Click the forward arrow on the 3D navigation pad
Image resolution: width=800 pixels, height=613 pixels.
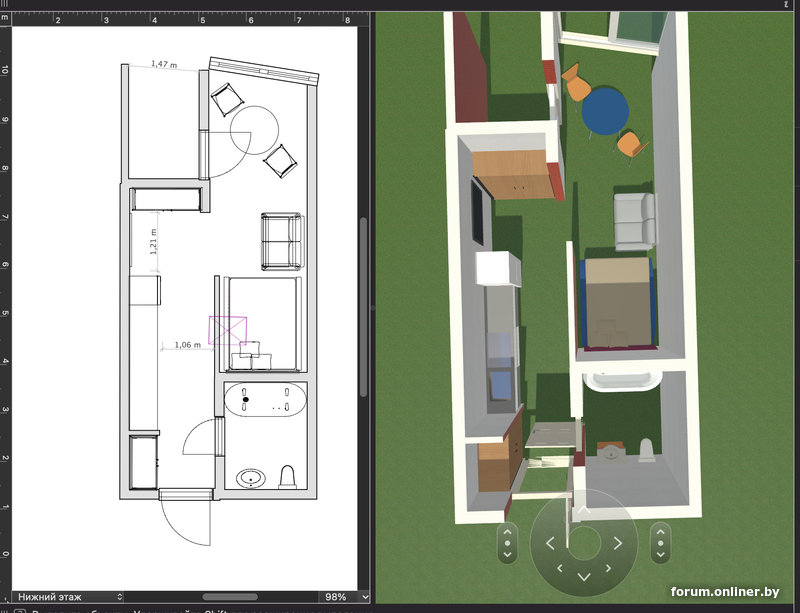(584, 509)
